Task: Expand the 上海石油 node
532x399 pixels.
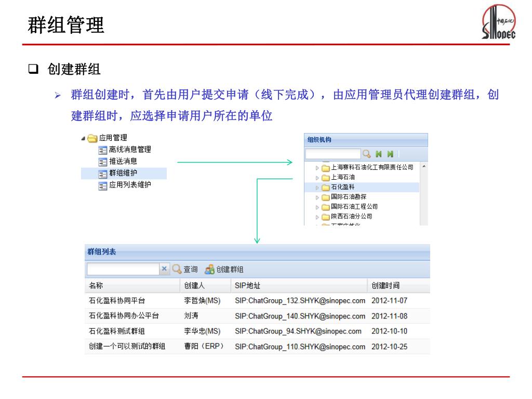Action: coord(317,178)
